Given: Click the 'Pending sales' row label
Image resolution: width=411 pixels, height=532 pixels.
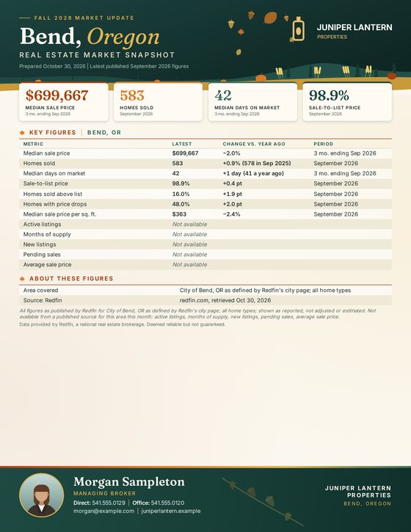Looking at the screenshot, I should [x=42, y=255].
